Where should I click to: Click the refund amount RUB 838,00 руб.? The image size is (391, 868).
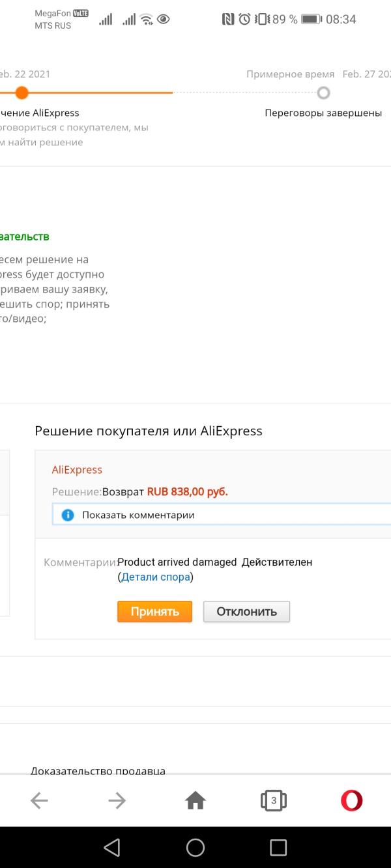(x=188, y=492)
